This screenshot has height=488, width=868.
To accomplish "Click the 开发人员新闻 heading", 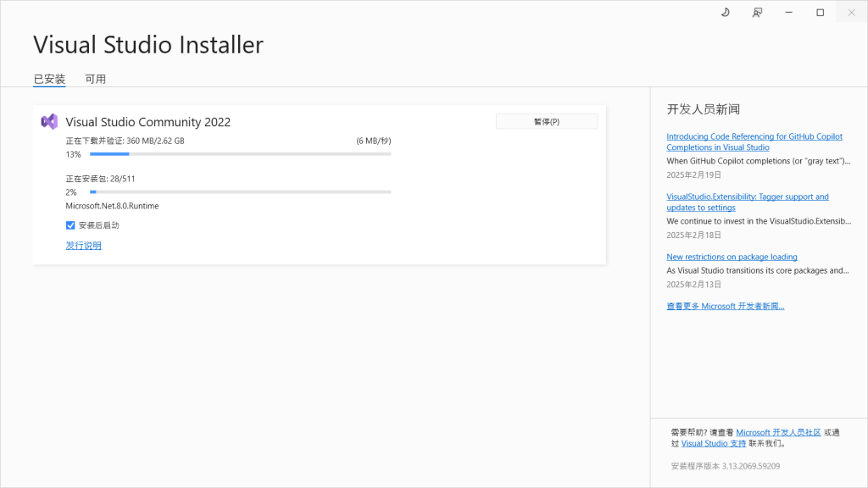I will (703, 109).
